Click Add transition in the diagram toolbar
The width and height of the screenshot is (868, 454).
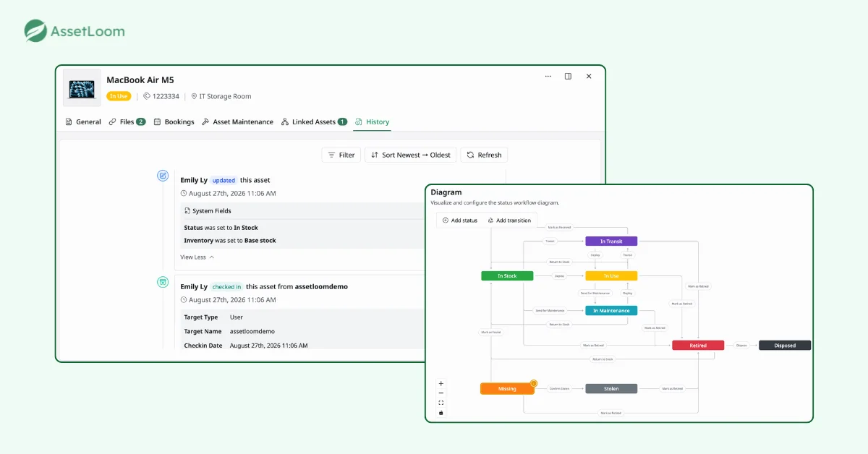(x=509, y=220)
